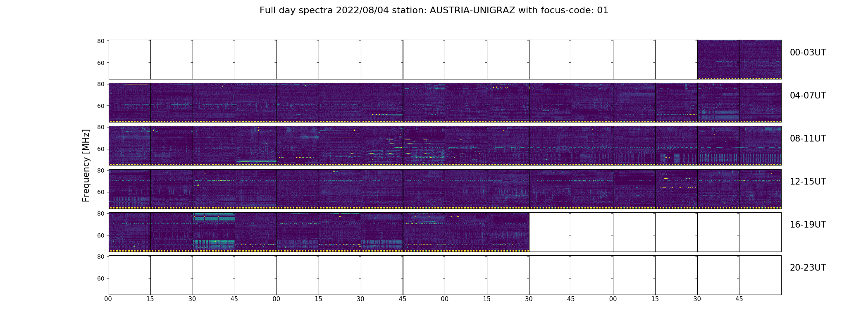868x331 pixels.
Task: Open the 07:30 spectrogram panel in the 04-07UT row
Action: [718, 103]
